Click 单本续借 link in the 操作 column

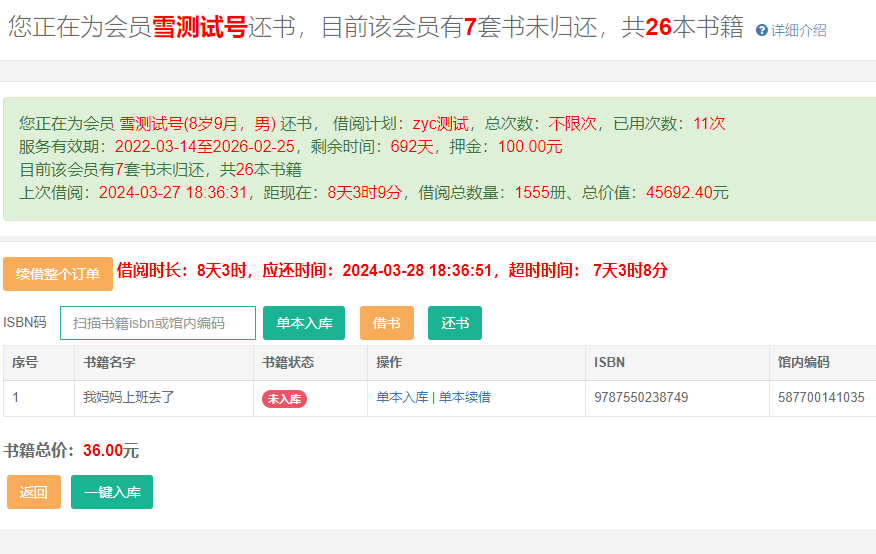465,397
